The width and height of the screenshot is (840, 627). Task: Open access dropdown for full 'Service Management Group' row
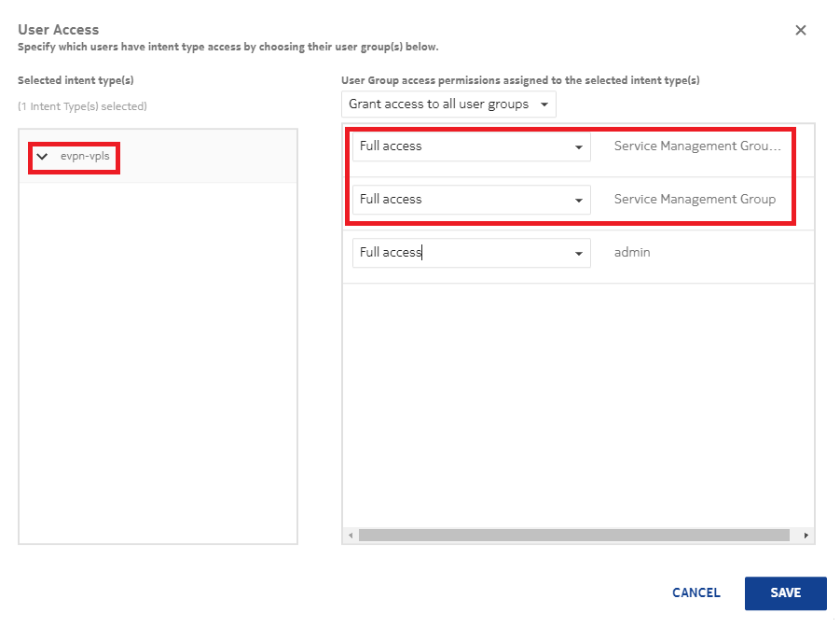click(471, 200)
